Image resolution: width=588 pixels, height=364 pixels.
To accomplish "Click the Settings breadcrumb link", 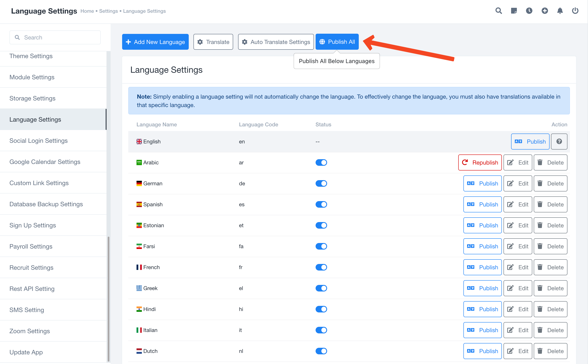I will 108,11.
